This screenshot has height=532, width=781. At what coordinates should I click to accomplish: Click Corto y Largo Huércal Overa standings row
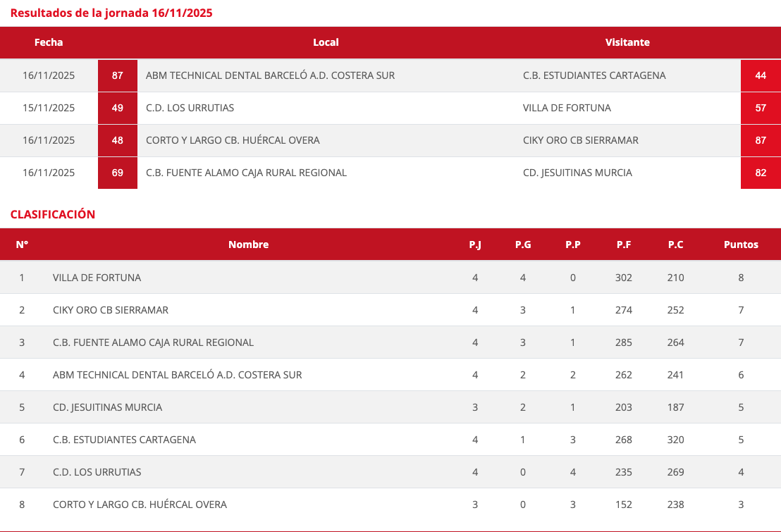(140, 505)
